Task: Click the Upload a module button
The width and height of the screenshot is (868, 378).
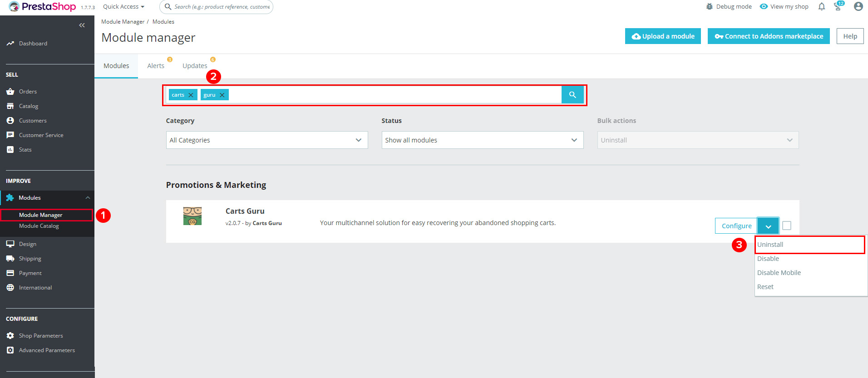Action: coord(663,36)
